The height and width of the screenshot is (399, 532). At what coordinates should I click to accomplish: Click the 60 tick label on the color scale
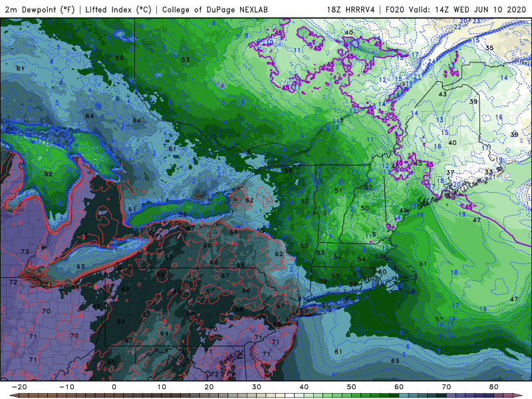pos(399,387)
